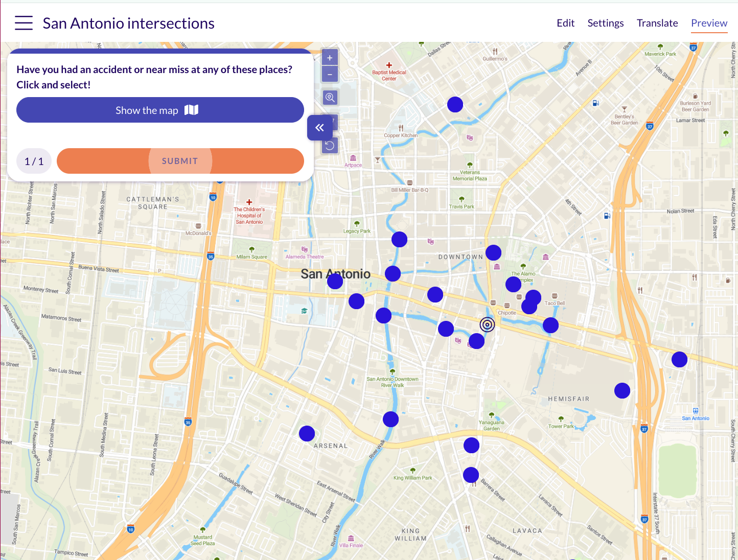Select the blue marker below Yanaguana Garden
738x560 pixels.
tap(471, 446)
